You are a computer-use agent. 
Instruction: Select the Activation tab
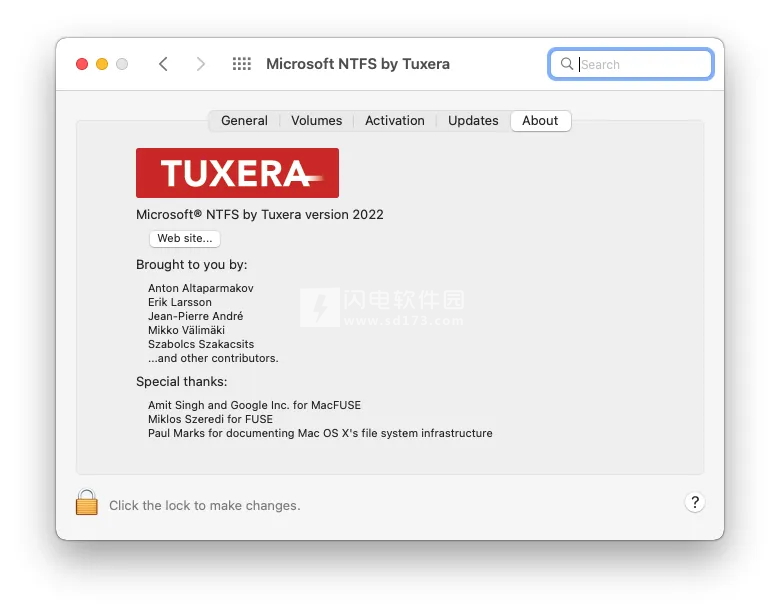(395, 120)
